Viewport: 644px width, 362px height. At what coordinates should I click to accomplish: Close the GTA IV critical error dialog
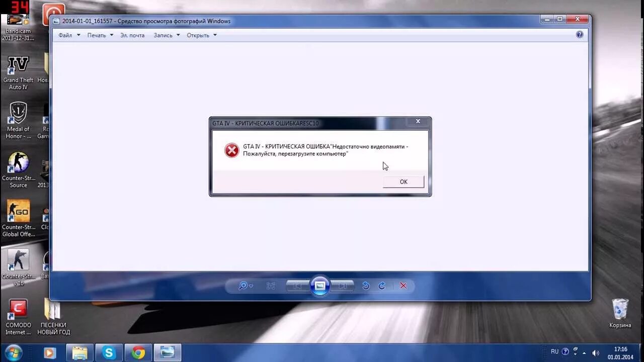tap(418, 121)
